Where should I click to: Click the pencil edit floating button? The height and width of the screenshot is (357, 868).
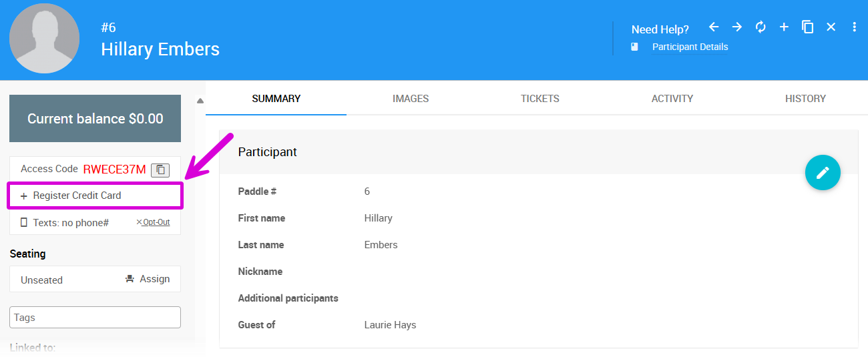[823, 173]
